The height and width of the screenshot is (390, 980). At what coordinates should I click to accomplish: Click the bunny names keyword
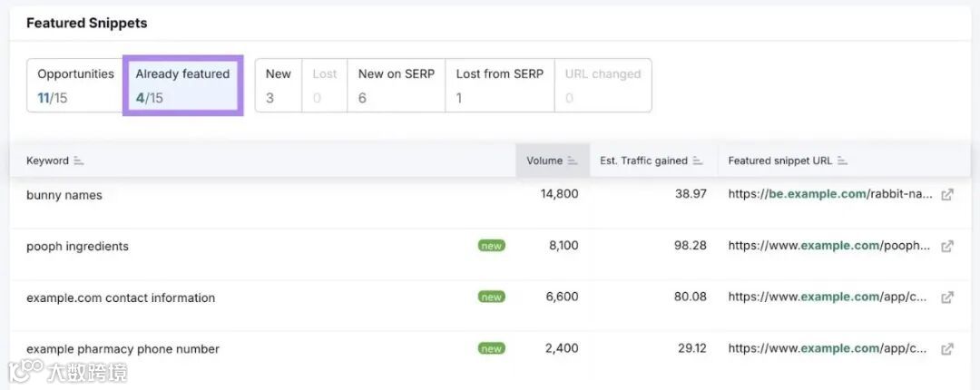[x=64, y=195]
